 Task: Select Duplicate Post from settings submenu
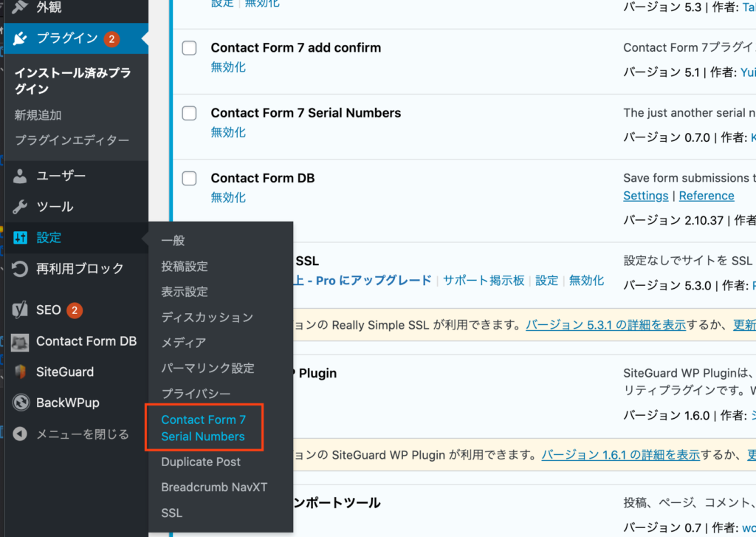click(x=201, y=462)
